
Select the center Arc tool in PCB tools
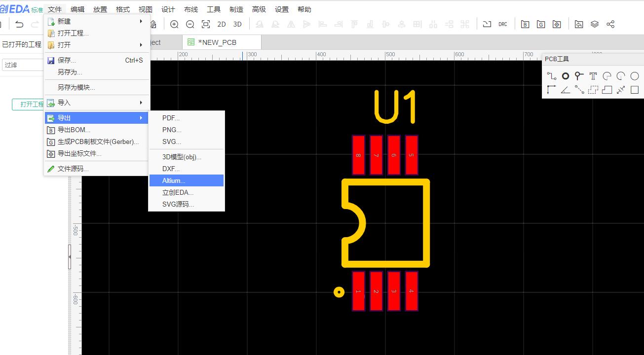coord(621,76)
